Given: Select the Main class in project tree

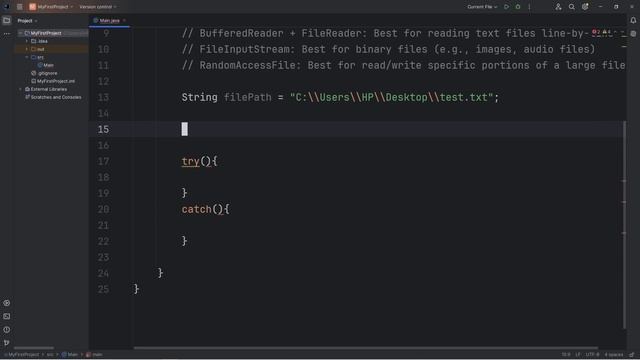Looking at the screenshot, I should (45, 65).
